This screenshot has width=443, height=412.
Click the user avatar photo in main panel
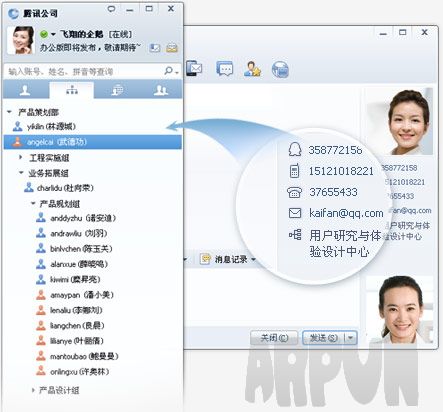point(20,40)
